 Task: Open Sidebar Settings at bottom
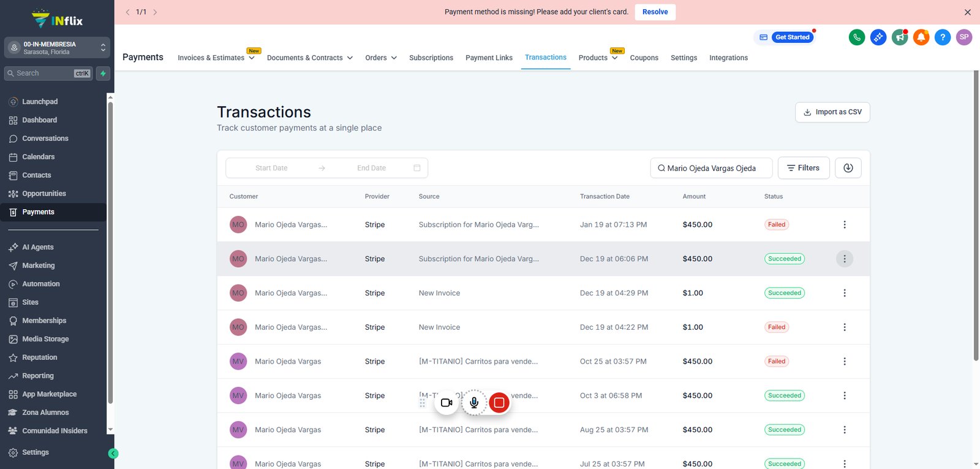coord(36,452)
